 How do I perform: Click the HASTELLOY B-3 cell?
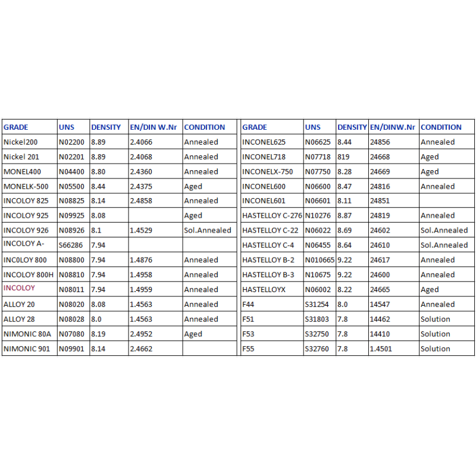tap(272, 275)
